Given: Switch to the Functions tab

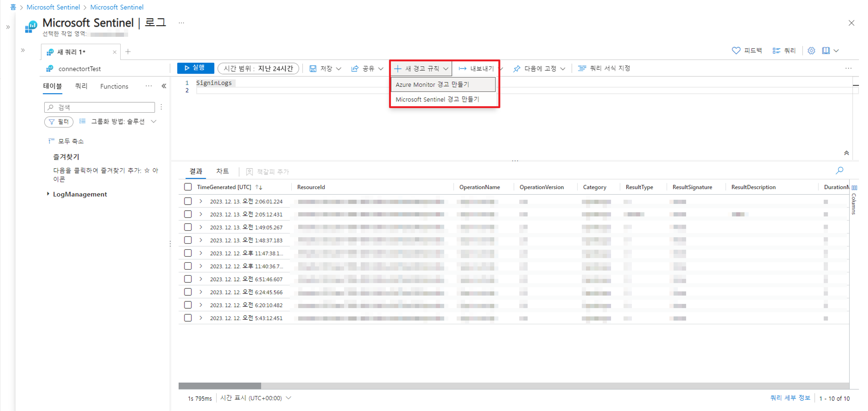Looking at the screenshot, I should pyautogui.click(x=114, y=86).
